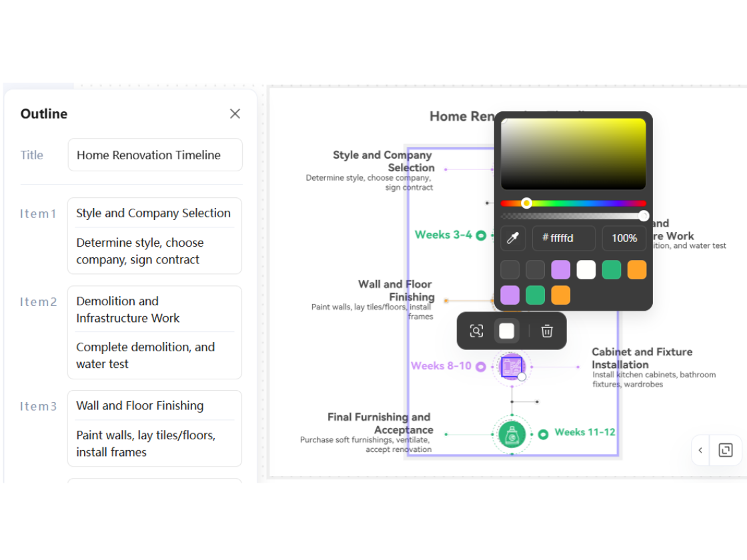Click the left chevron at bottom right
747x560 pixels.
700,450
